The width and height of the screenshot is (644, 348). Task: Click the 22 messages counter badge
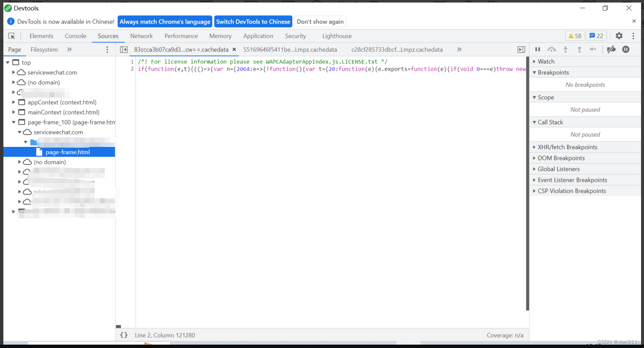tap(596, 36)
